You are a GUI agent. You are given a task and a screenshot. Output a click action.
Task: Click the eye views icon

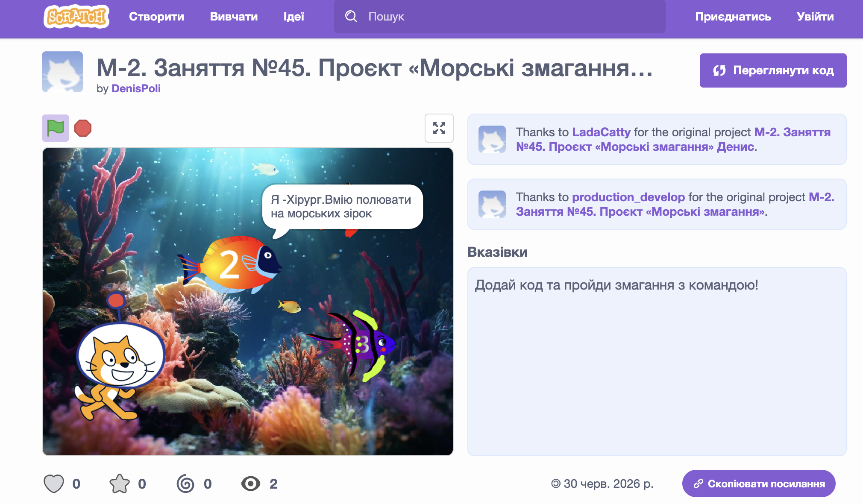[x=251, y=483]
